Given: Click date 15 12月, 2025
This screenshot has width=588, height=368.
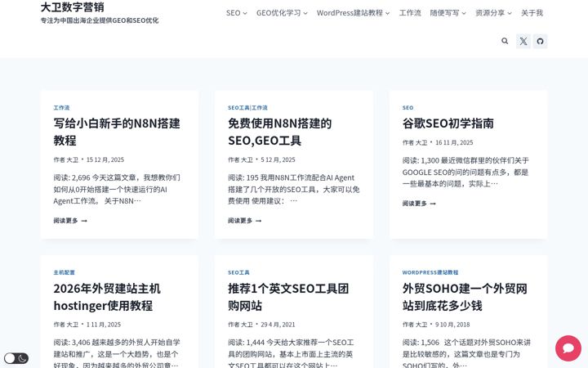Looking at the screenshot, I should pos(105,159).
